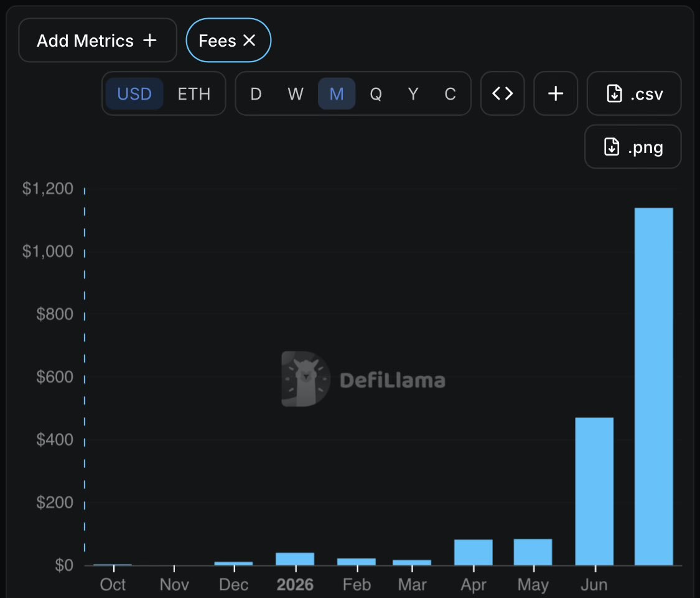700x598 pixels.
Task: Click the Add Metrics button
Action: pyautogui.click(x=97, y=40)
